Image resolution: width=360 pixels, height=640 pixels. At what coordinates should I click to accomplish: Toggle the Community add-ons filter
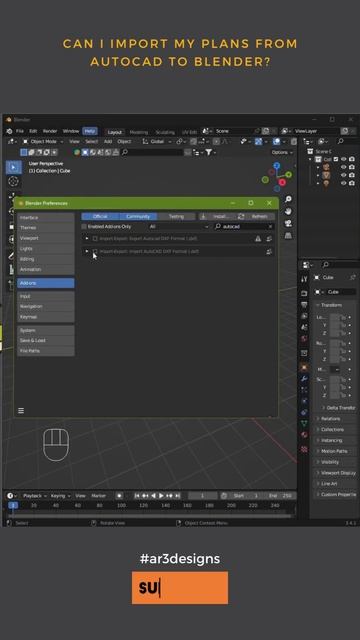pos(138,216)
